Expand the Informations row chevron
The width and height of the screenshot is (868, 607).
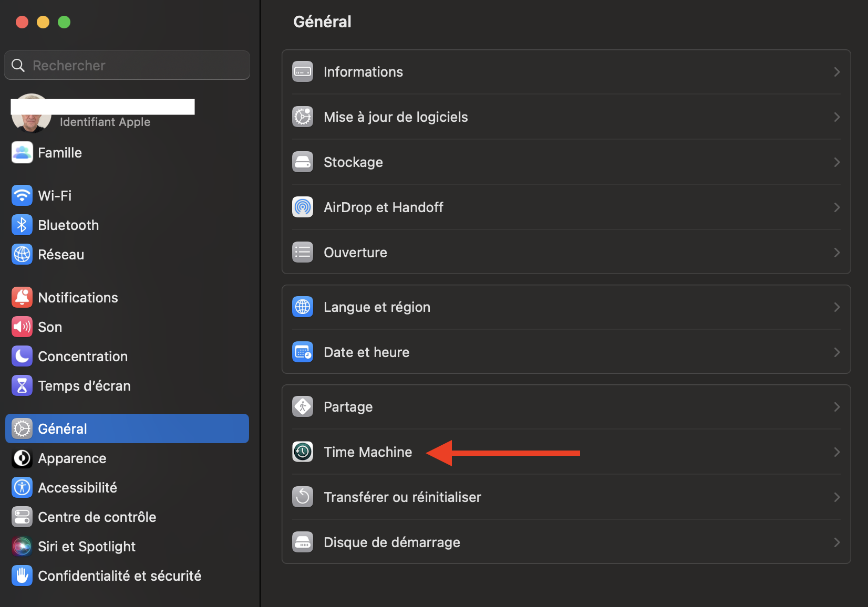pyautogui.click(x=836, y=72)
